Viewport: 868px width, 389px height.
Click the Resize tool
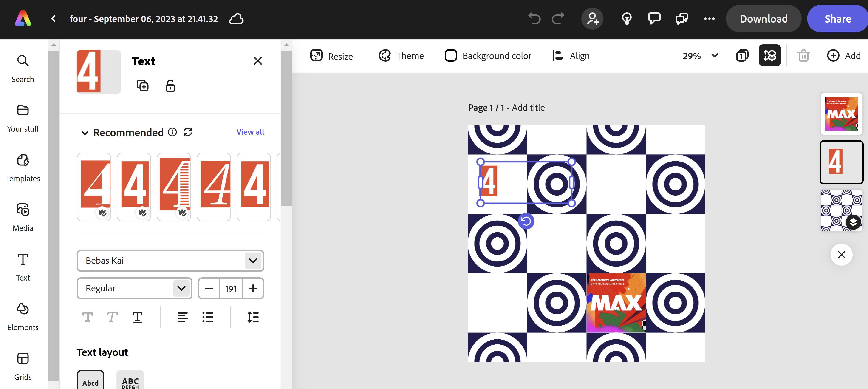(x=331, y=56)
